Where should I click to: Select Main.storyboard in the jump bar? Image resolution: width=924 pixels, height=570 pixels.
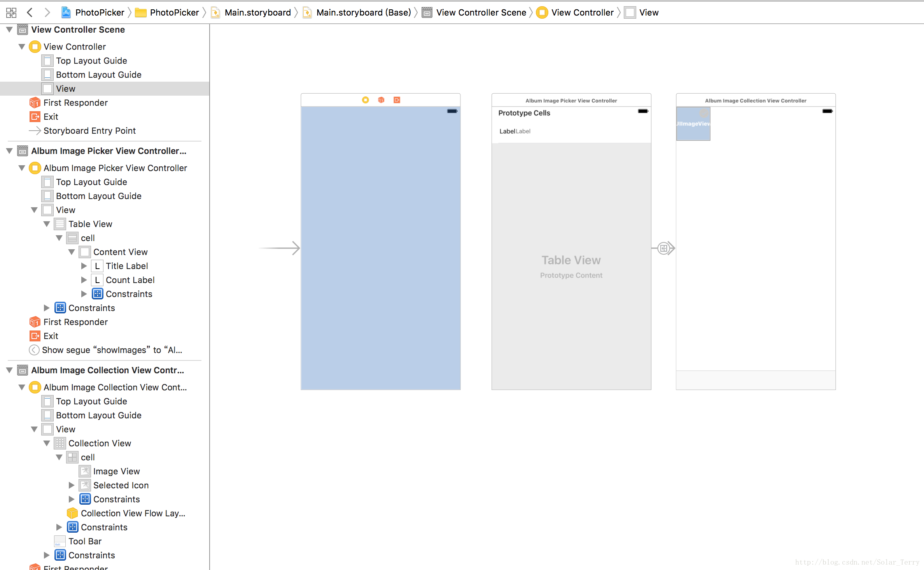(x=251, y=12)
